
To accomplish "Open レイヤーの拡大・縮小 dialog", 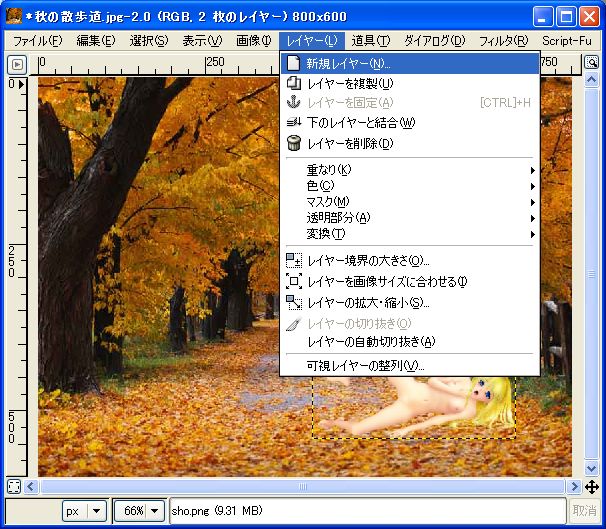I will pyautogui.click(x=410, y=303).
